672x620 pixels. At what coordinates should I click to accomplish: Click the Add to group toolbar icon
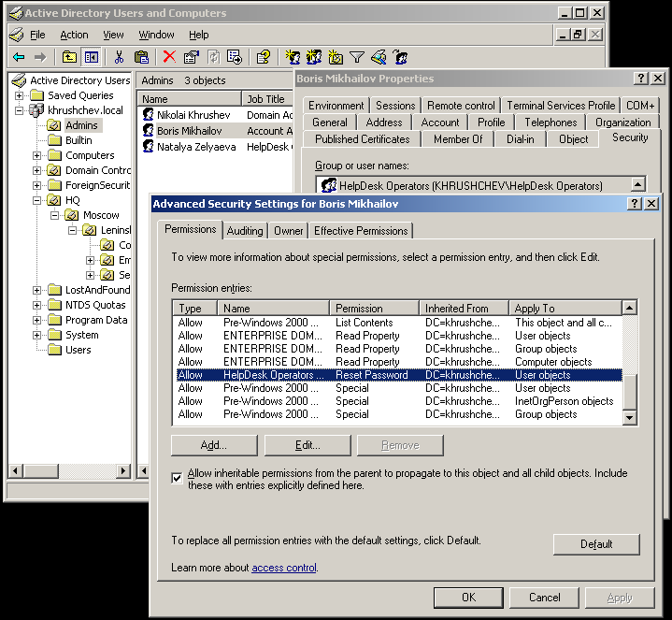(x=400, y=57)
